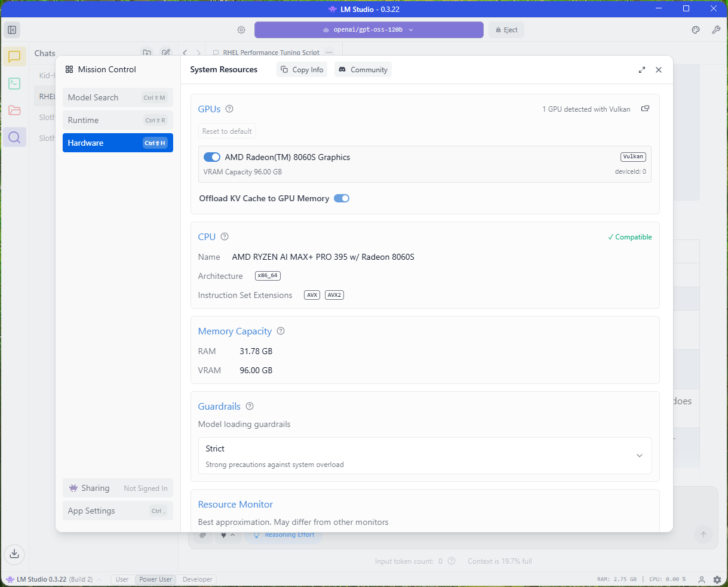Viewport: 728px width, 587px height.
Task: Open My Models folder icon
Action: point(14,110)
